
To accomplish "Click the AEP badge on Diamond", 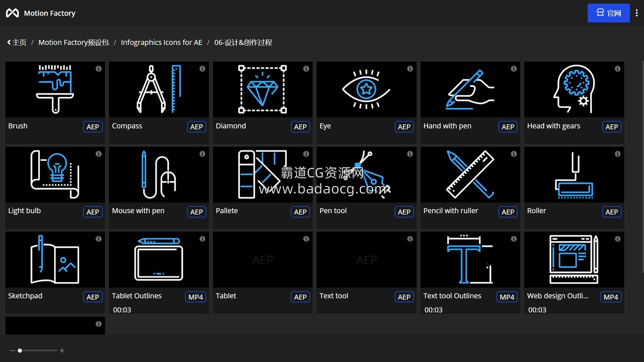I will (300, 127).
